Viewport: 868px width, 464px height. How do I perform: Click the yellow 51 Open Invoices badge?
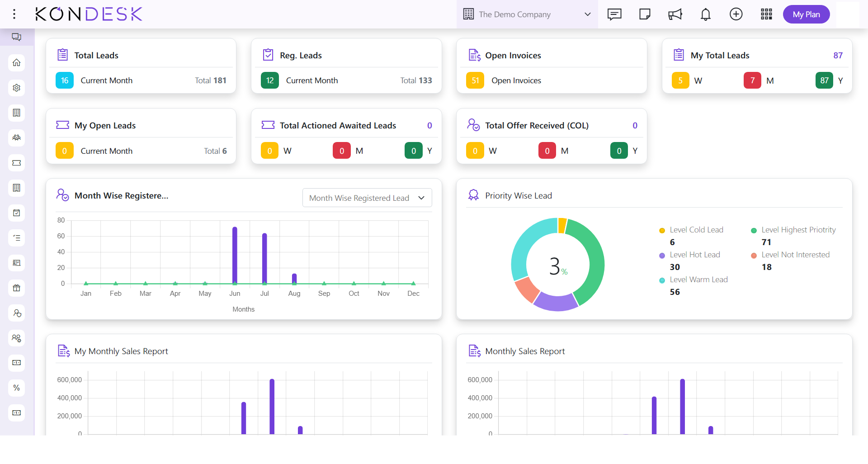[x=475, y=80]
